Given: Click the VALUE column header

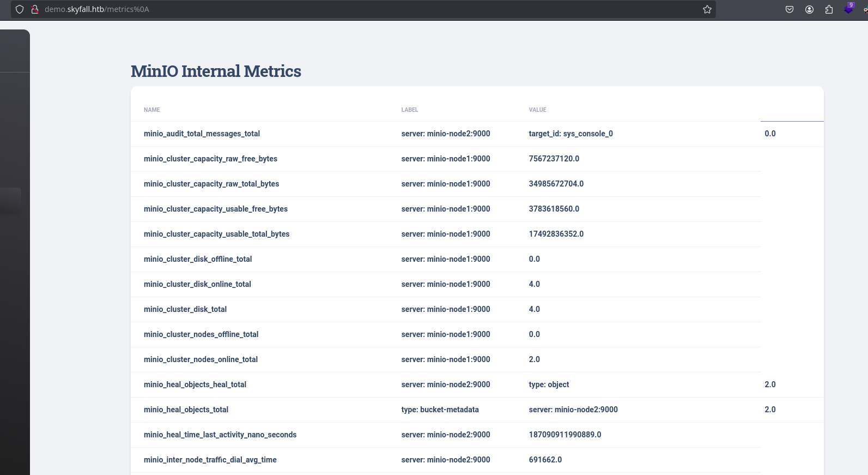Looking at the screenshot, I should tap(537, 110).
